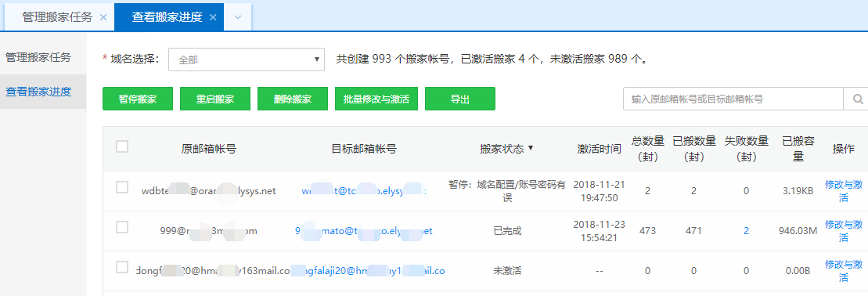Click the 946.03M capacity cell
868x296 pixels.
click(798, 231)
